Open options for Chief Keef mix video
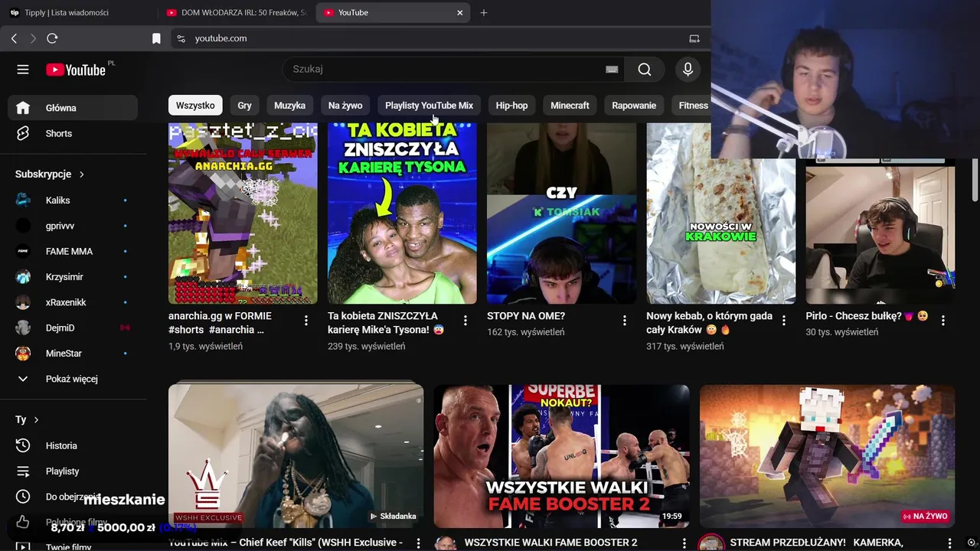 [418, 543]
